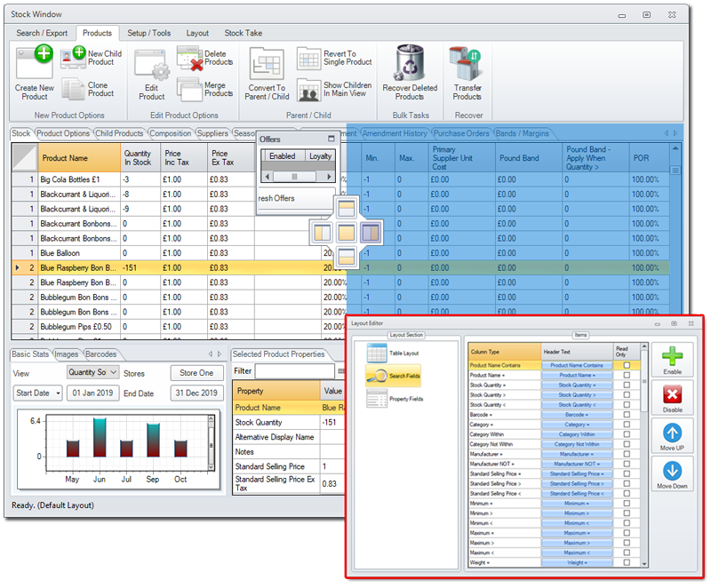Click the 31 Dec 2019 end date button
The width and height of the screenshot is (711, 588).
click(196, 393)
